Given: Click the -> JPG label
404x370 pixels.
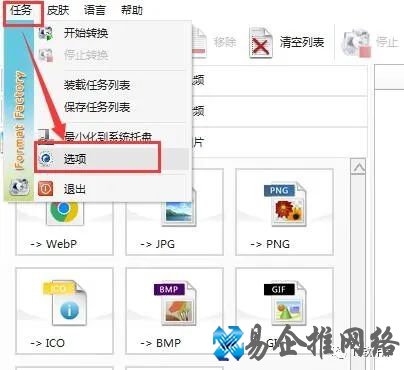Looking at the screenshot, I should [157, 244].
